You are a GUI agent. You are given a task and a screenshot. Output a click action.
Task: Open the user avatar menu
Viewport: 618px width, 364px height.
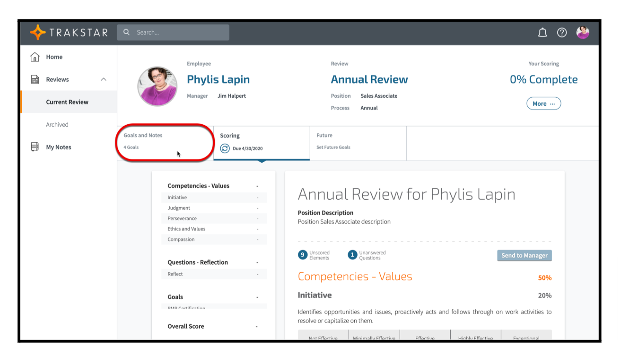tap(583, 32)
